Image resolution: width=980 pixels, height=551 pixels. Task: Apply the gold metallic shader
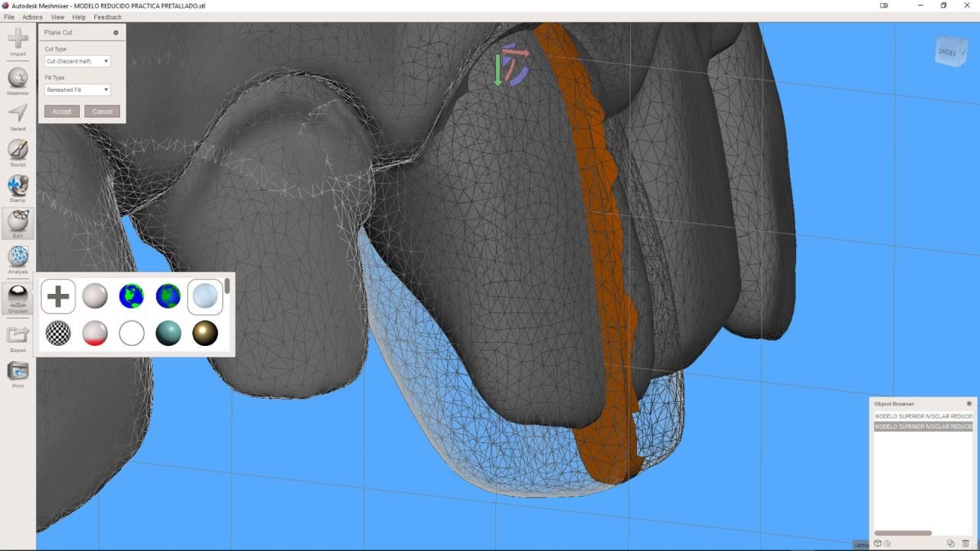click(x=205, y=333)
